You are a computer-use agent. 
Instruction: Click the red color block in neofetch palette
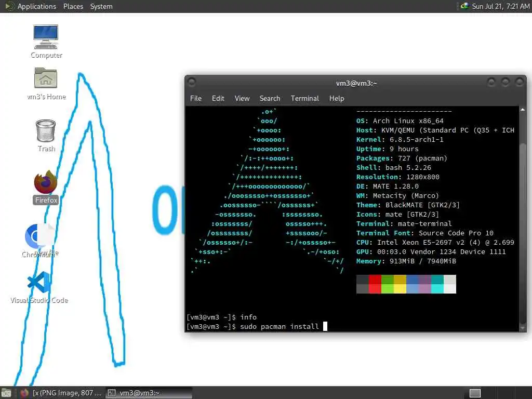[x=375, y=284]
